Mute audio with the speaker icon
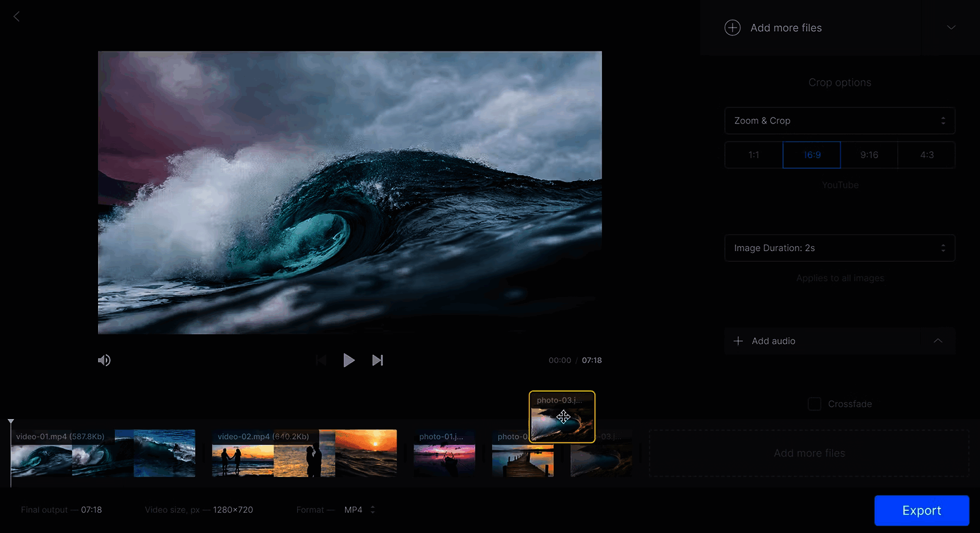The height and width of the screenshot is (533, 980). [104, 360]
